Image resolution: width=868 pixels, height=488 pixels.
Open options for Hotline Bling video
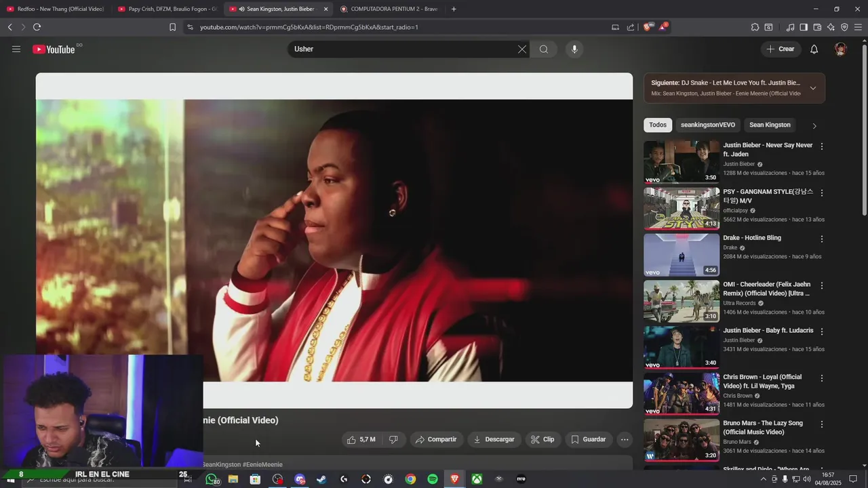point(822,239)
